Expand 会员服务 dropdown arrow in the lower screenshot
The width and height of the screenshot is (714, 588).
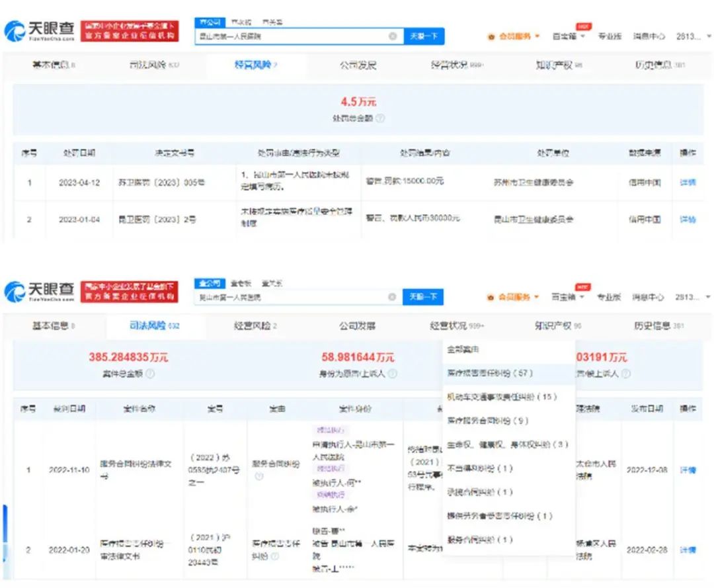click(x=536, y=297)
